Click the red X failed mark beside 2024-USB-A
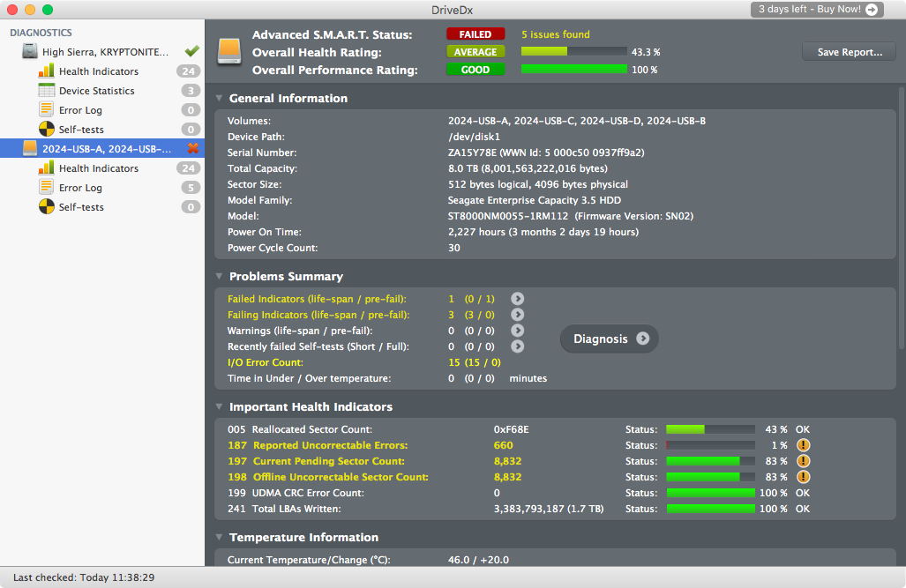 click(x=193, y=148)
